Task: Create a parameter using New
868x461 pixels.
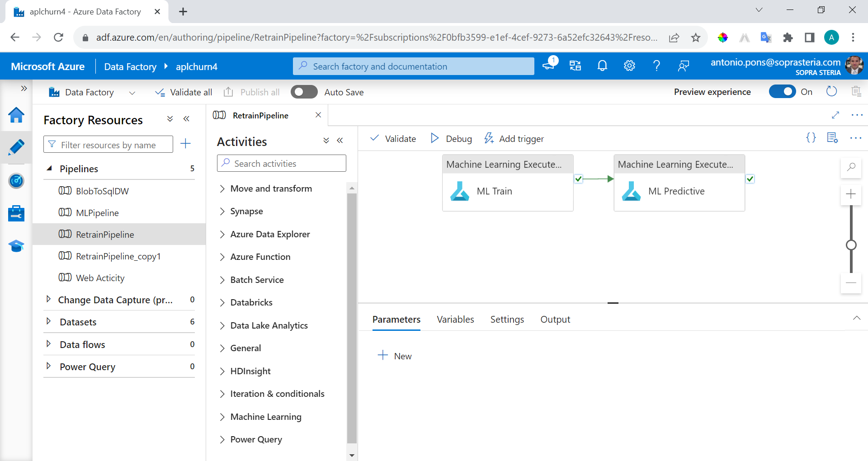Action: click(395, 356)
